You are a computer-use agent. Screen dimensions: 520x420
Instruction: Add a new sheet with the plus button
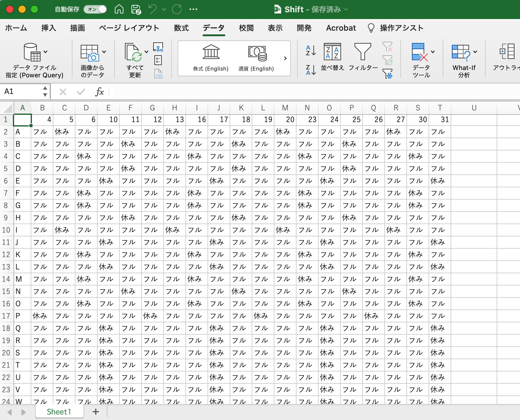(x=95, y=412)
